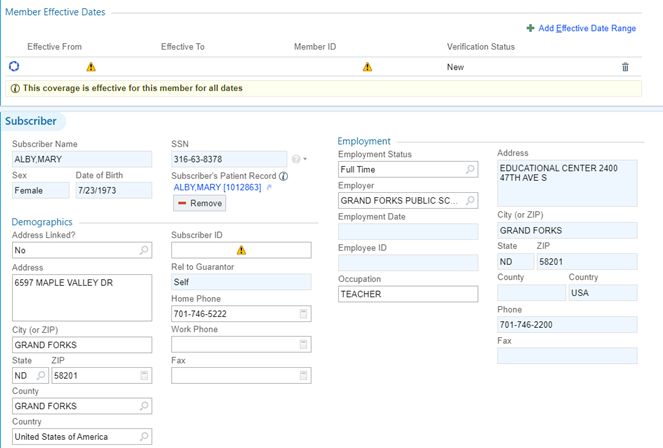Delete the effective date row with trash icon
Viewport: 663px width, 448px height.
coord(625,67)
